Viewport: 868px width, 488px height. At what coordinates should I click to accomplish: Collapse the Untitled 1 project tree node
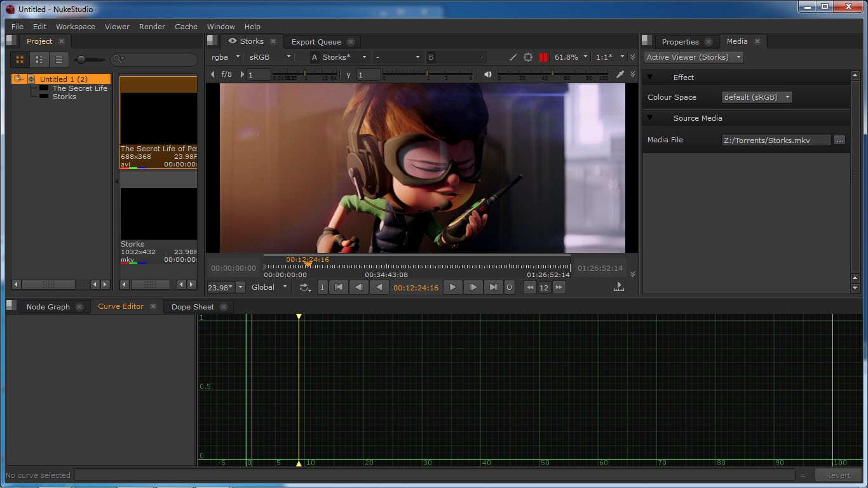pos(18,79)
